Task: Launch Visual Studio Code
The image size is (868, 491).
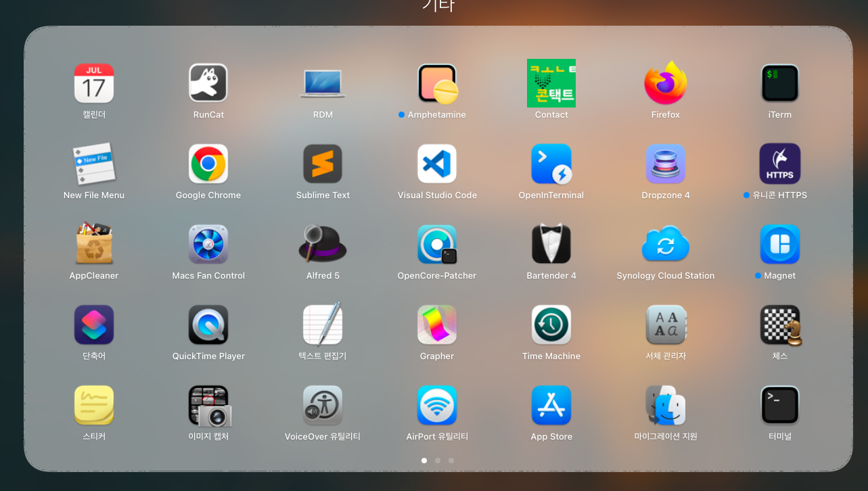Action: coord(437,164)
